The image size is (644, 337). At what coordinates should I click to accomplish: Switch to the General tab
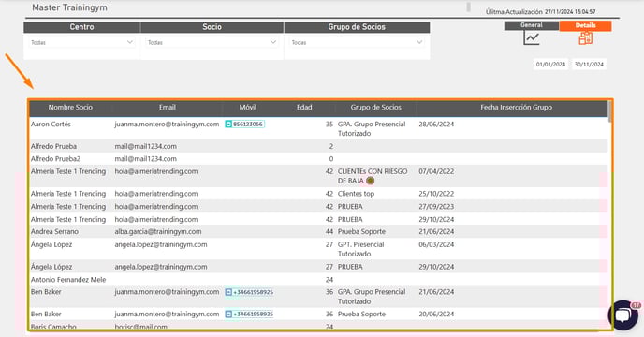(x=532, y=25)
